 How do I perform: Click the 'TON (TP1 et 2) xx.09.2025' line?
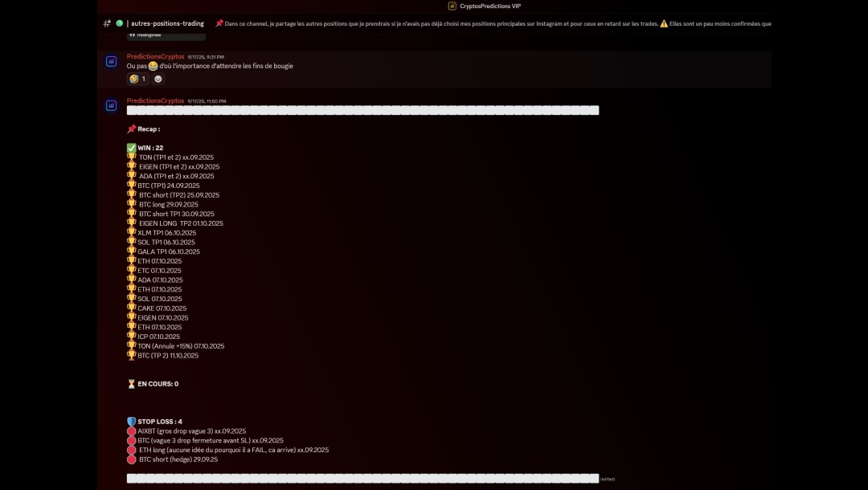(x=176, y=157)
